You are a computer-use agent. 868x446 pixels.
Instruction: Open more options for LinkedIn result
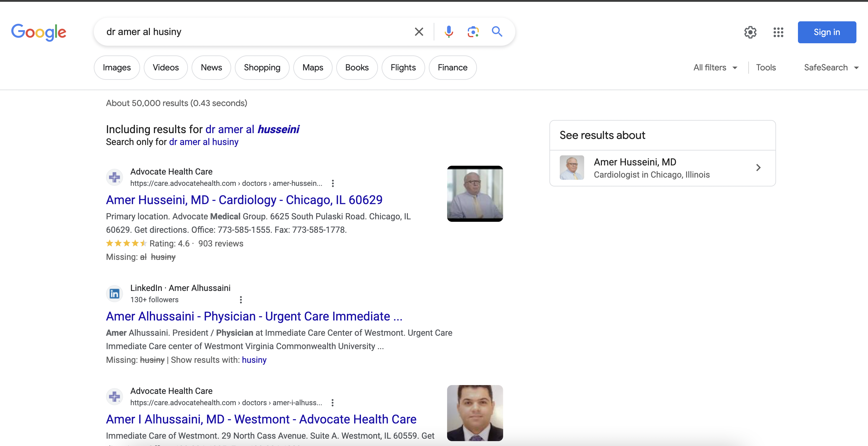point(241,300)
